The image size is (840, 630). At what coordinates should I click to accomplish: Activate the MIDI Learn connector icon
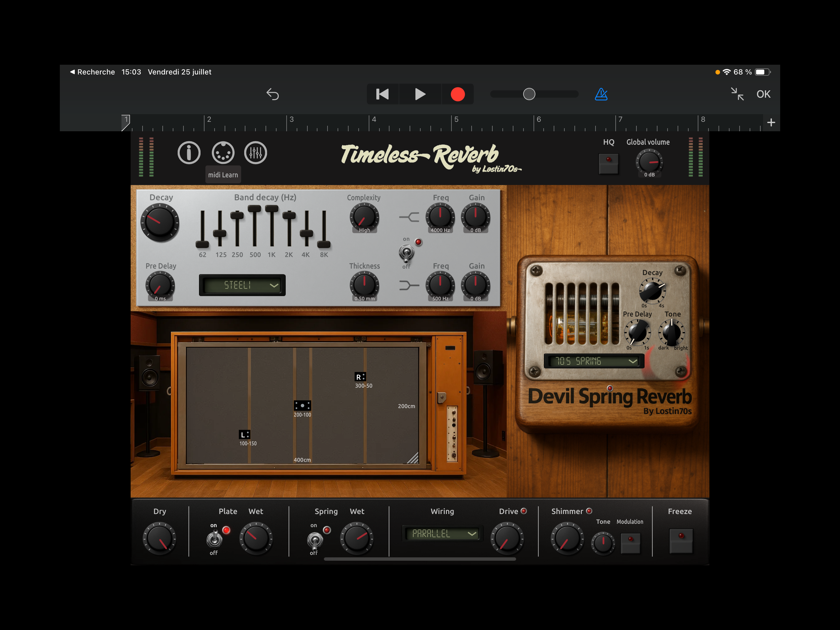pos(223,153)
